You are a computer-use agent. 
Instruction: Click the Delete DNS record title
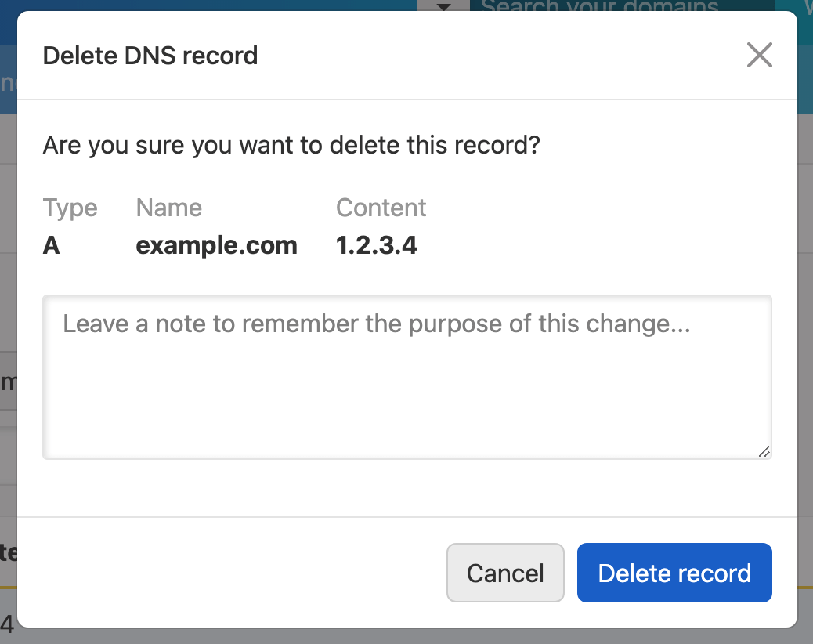coord(150,56)
